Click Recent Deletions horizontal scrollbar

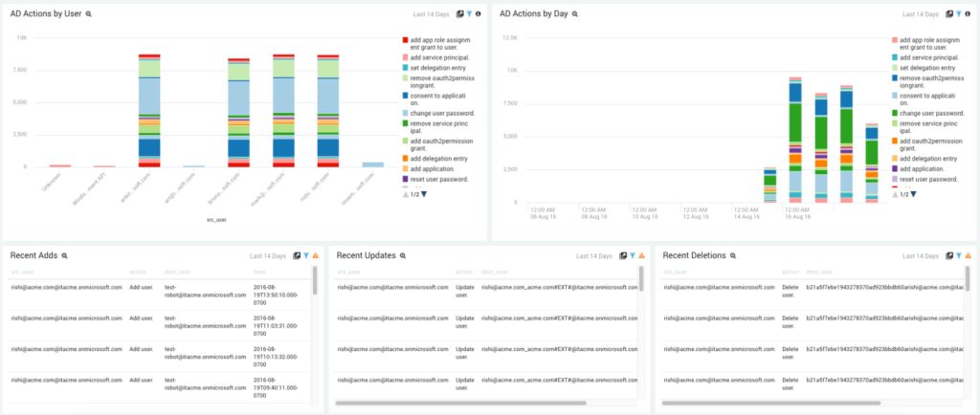tap(771, 404)
